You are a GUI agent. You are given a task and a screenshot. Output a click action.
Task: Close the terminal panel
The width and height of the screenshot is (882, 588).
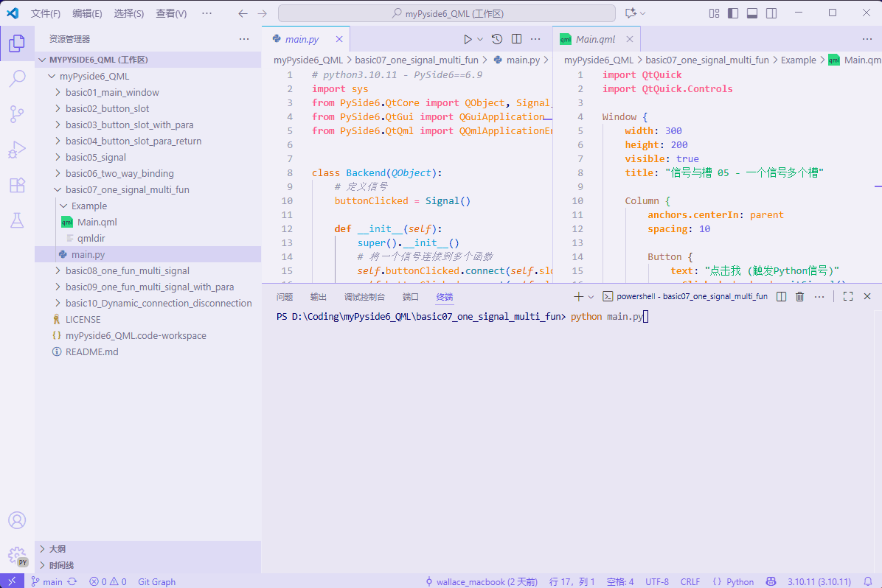[867, 296]
